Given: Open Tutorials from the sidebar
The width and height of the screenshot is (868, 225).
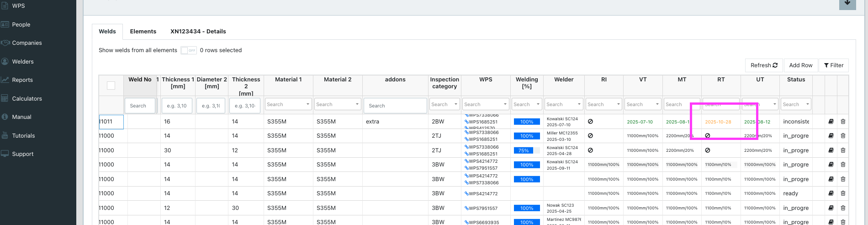Looking at the screenshot, I should (x=23, y=136).
